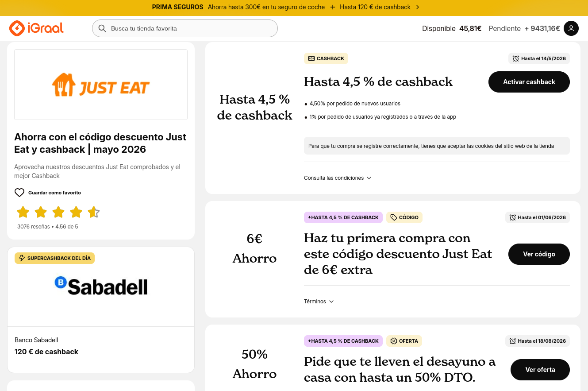The image size is (588, 391).
Task: Click Activar cashback button
Action: pyautogui.click(x=529, y=82)
